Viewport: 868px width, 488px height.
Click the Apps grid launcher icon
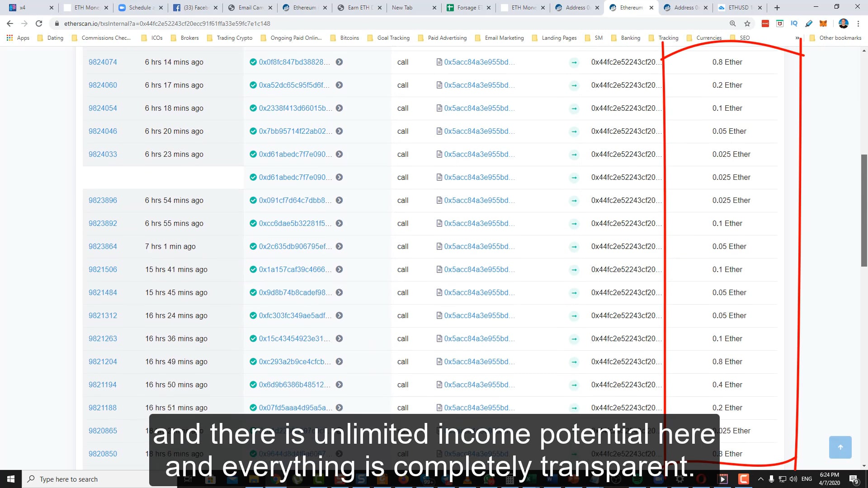[9, 38]
